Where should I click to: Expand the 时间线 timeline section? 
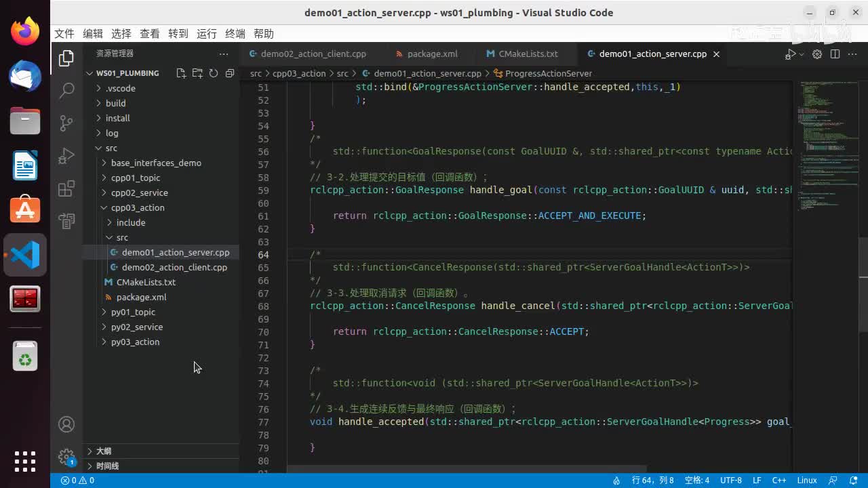click(x=107, y=466)
